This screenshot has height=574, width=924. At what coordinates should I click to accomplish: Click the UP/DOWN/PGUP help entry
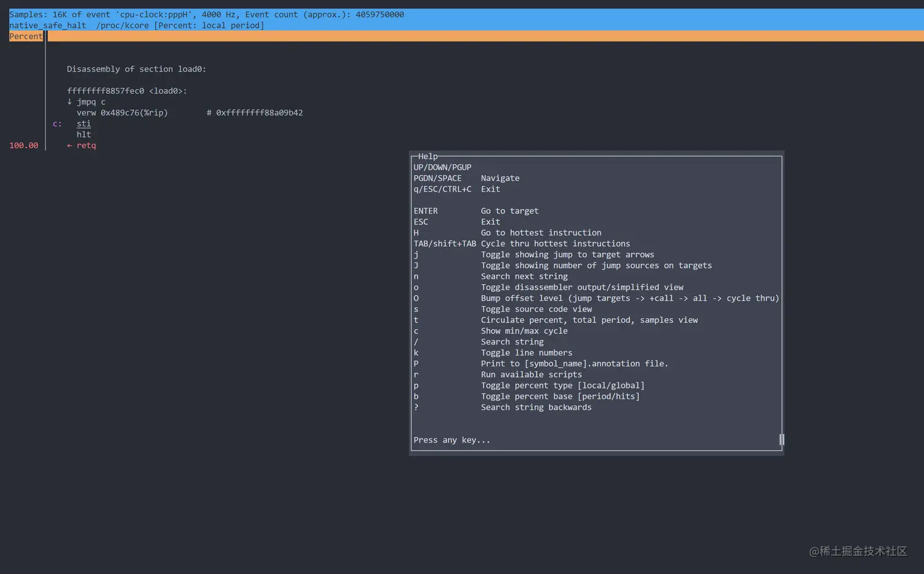[442, 167]
